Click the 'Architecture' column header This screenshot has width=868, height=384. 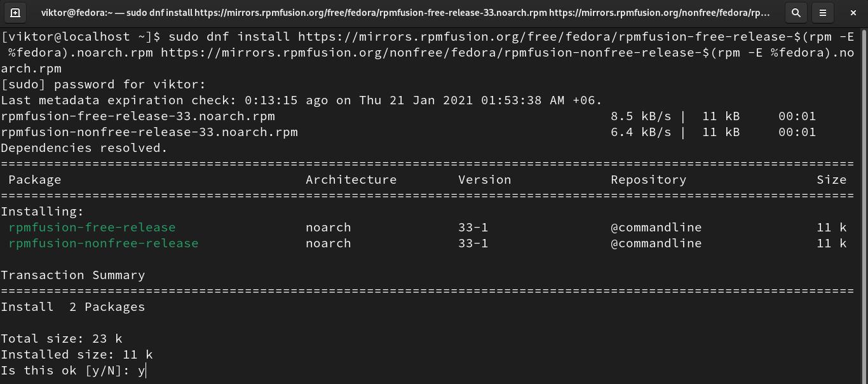[351, 180]
